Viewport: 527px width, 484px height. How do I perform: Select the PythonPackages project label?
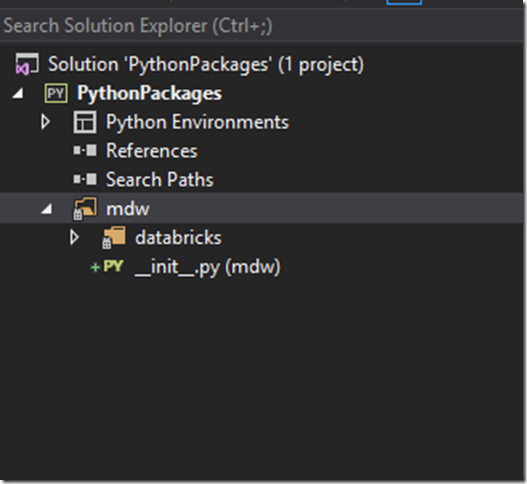(x=149, y=93)
